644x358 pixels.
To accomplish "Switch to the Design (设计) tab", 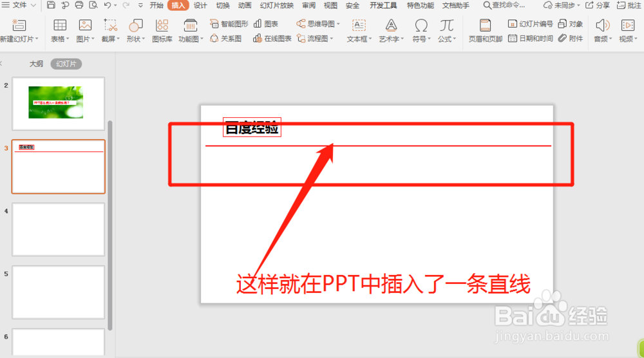I will tap(200, 5).
